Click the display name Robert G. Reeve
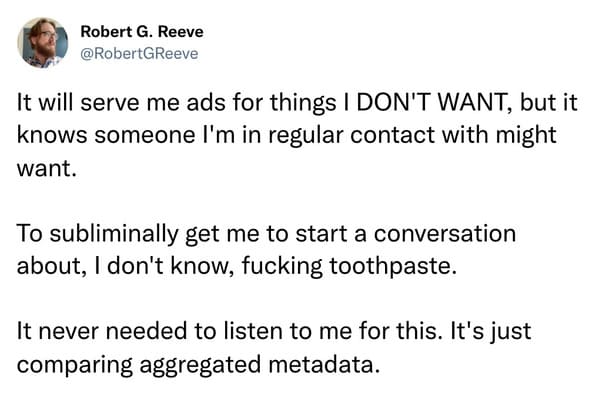The height and width of the screenshot is (396, 599). pos(142,31)
